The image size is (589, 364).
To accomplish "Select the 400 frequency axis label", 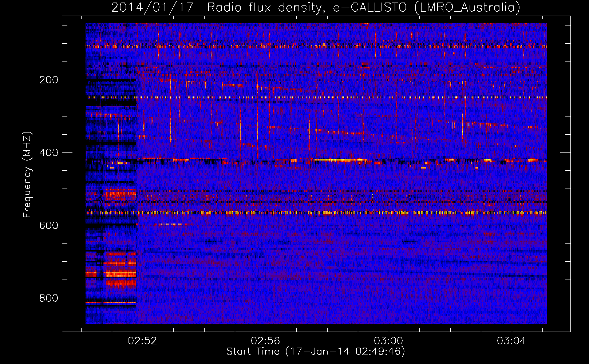I will 49,153.
